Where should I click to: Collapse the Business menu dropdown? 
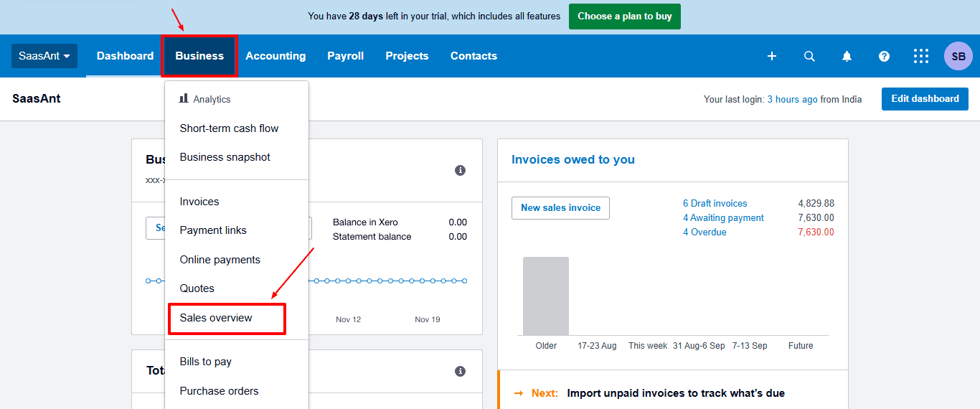pos(199,56)
